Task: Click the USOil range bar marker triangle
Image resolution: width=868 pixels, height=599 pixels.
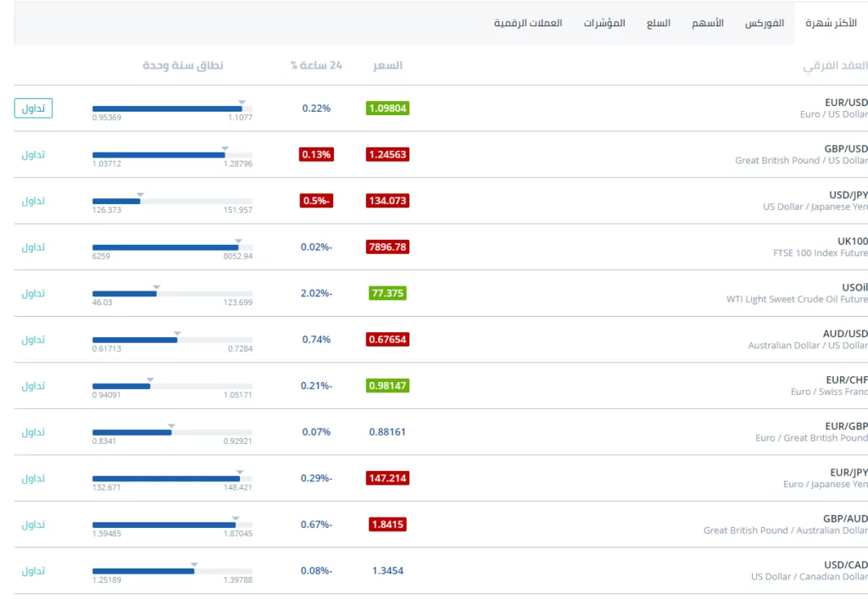Action: click(x=157, y=287)
